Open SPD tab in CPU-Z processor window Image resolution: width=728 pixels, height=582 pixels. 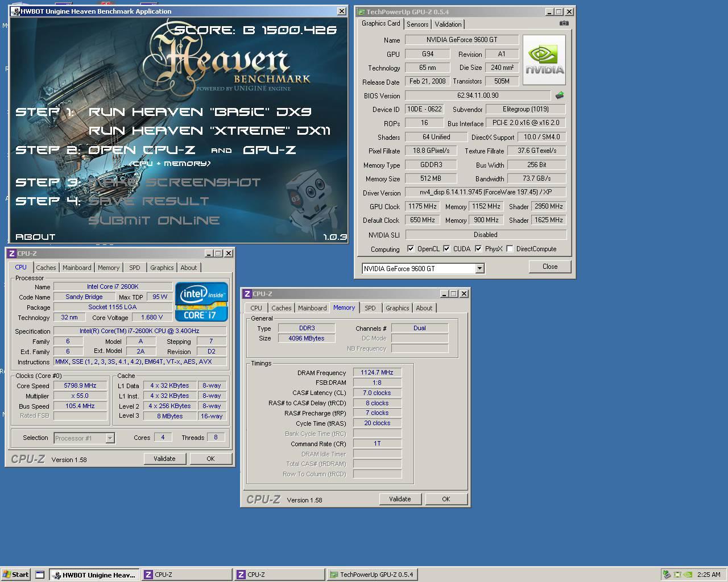click(x=135, y=268)
